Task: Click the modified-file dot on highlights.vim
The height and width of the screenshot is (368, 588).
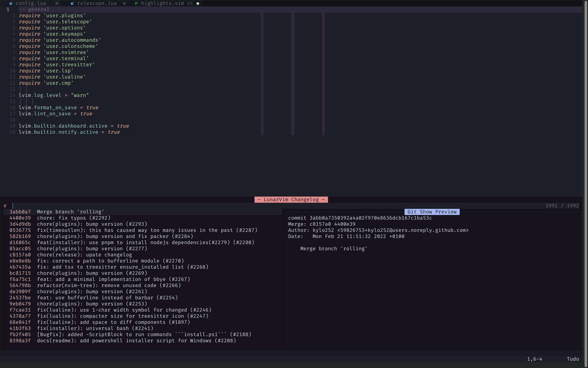Action: 198,3
